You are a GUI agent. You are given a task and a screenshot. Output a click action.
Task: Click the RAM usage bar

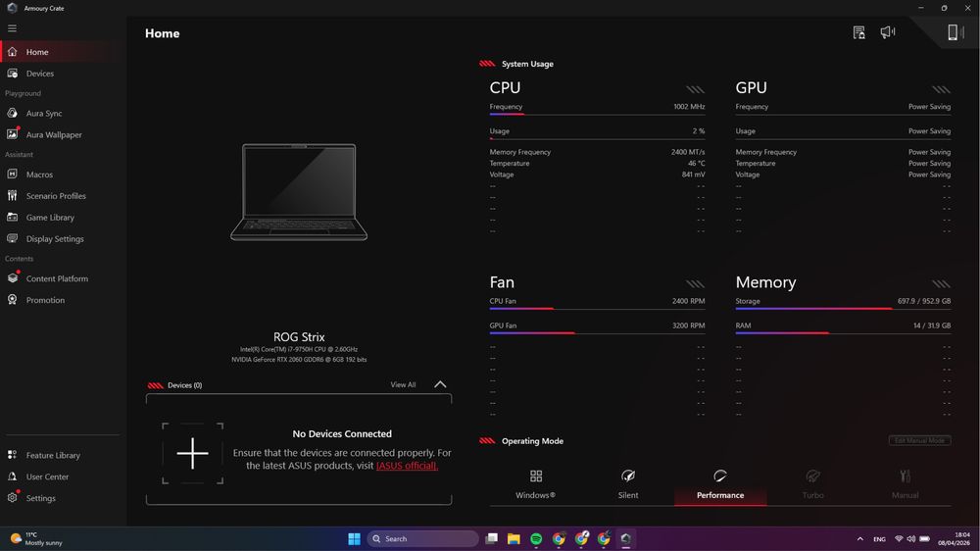coord(843,333)
